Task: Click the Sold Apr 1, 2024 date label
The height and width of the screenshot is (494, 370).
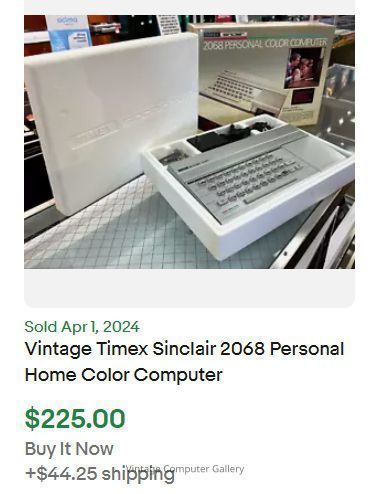Action: [82, 326]
